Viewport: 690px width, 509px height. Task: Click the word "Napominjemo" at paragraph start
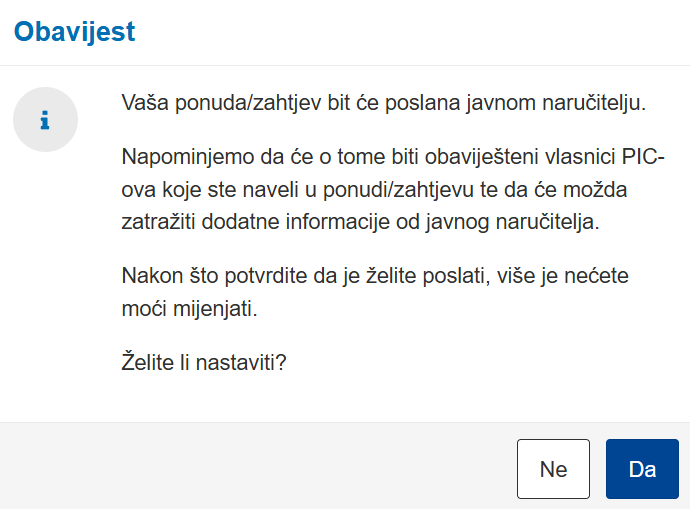[188, 157]
